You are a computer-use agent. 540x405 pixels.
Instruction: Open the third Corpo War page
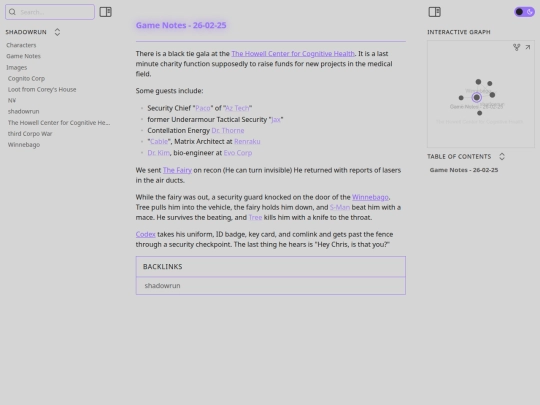point(30,134)
